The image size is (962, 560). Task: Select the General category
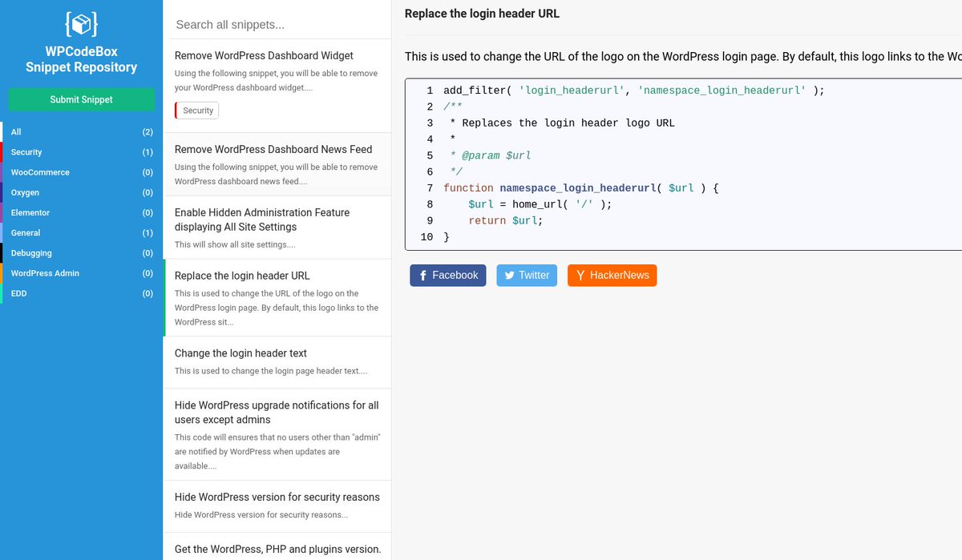coord(81,233)
